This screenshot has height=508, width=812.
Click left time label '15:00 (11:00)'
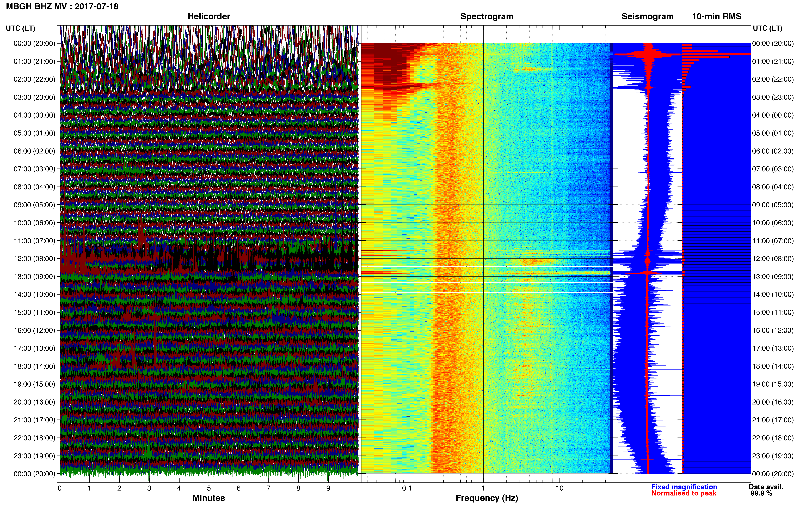pyautogui.click(x=34, y=312)
